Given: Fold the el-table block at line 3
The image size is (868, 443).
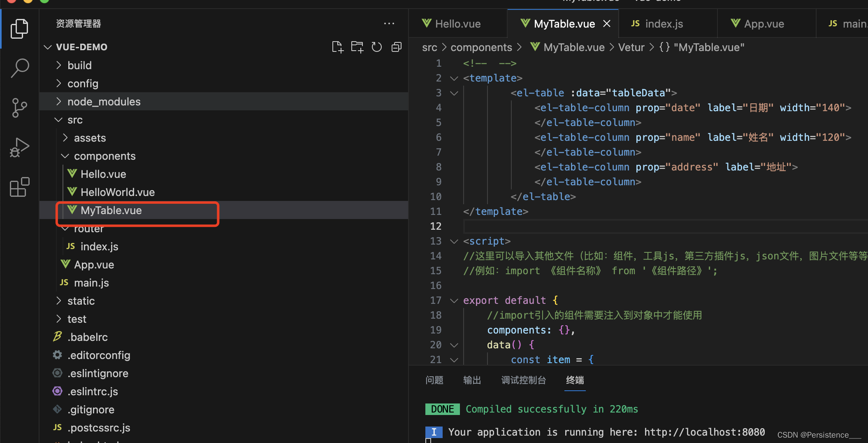Looking at the screenshot, I should [454, 93].
